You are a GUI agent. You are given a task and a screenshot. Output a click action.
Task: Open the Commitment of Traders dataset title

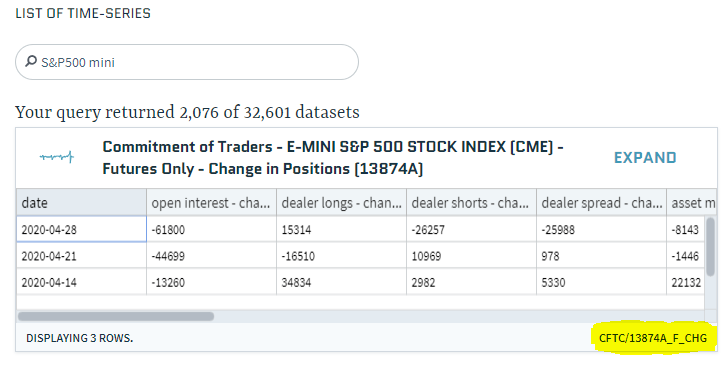click(332, 158)
